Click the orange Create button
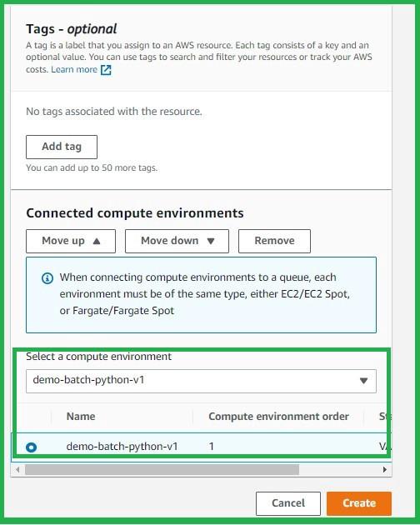Viewport: 420px width, 525px height. (359, 503)
